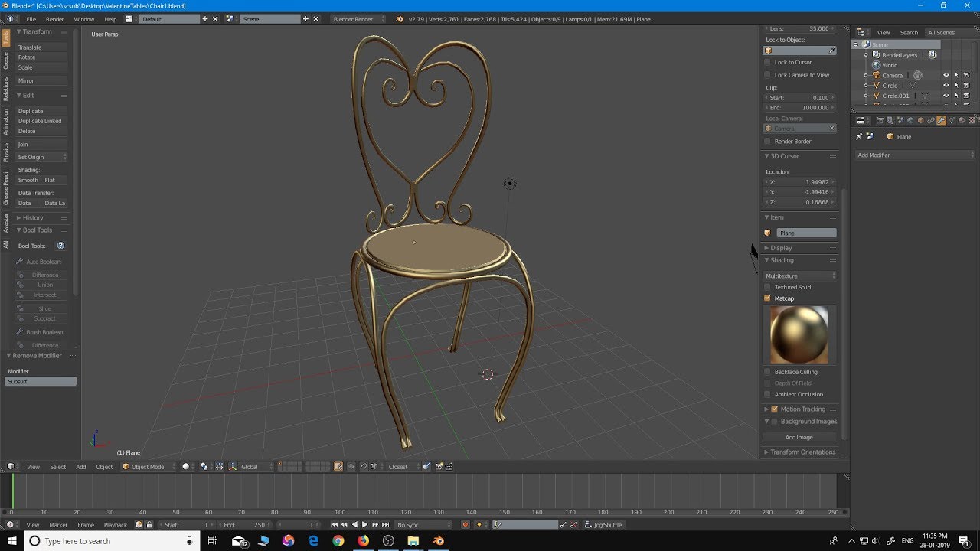The width and height of the screenshot is (980, 551).
Task: Click the Add Image button
Action: (799, 438)
